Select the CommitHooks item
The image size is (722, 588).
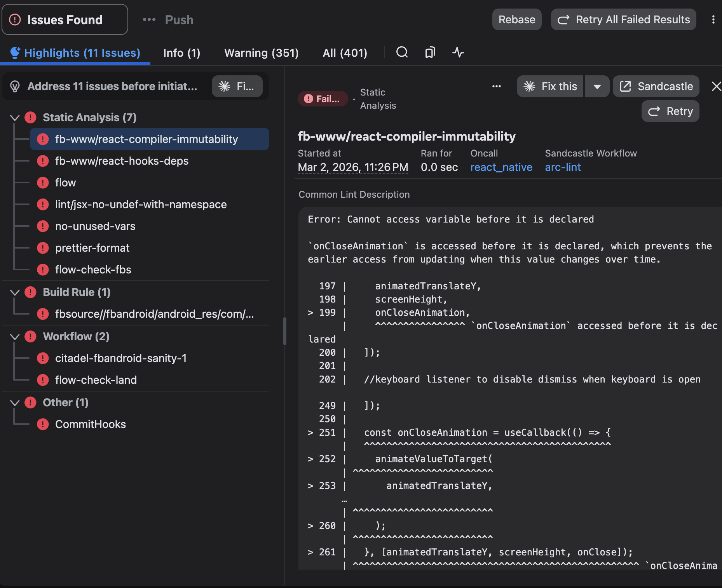150,424
